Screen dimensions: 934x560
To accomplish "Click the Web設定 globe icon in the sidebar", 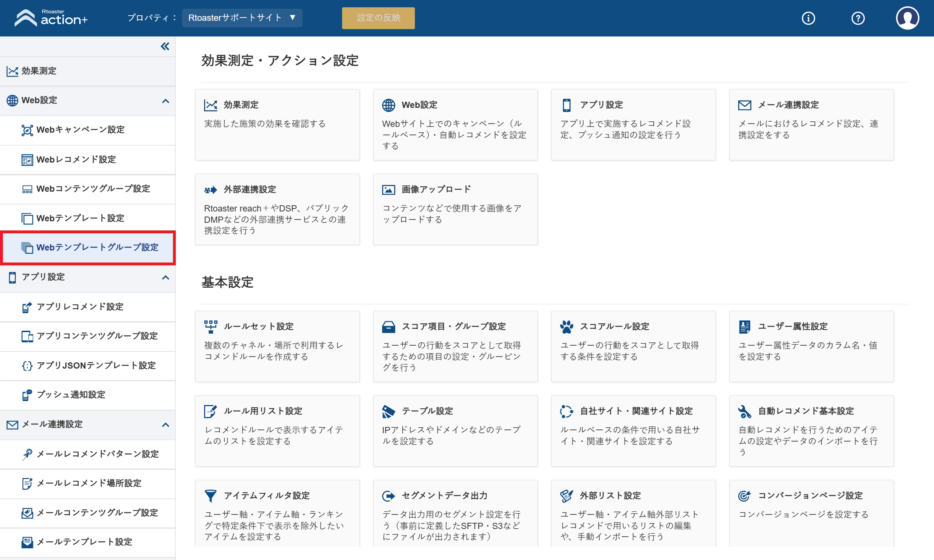I will (12, 100).
